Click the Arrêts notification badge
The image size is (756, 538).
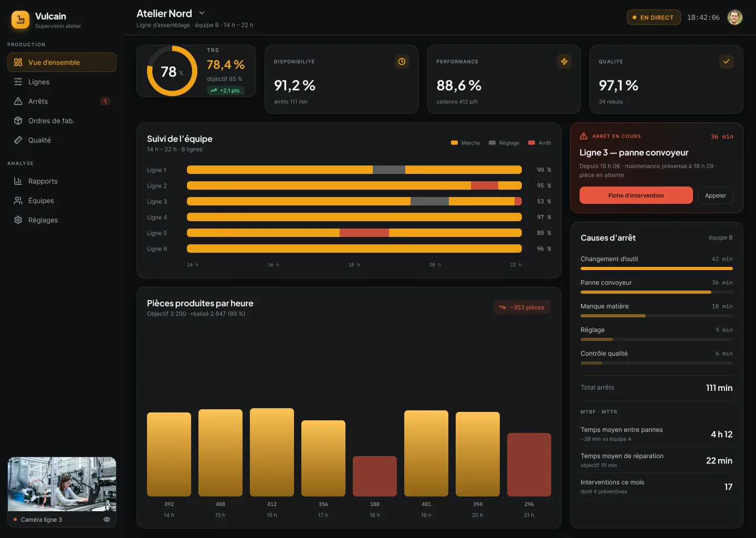[x=105, y=101]
